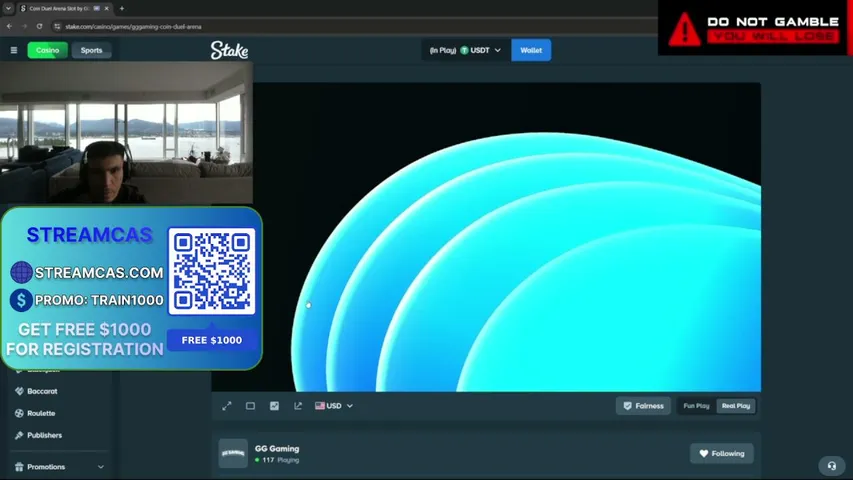Open the hamburger sidebar menu
853x480 pixels.
tap(14, 50)
